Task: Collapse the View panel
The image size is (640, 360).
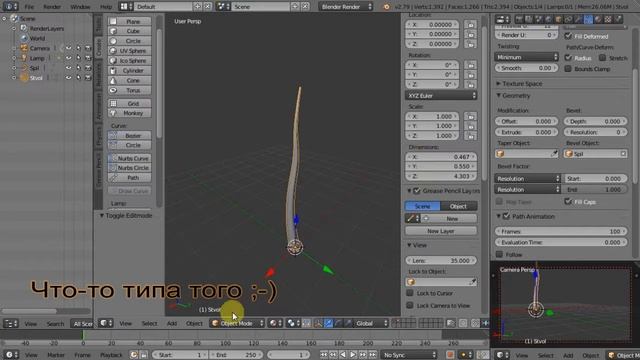Action: pyautogui.click(x=419, y=245)
